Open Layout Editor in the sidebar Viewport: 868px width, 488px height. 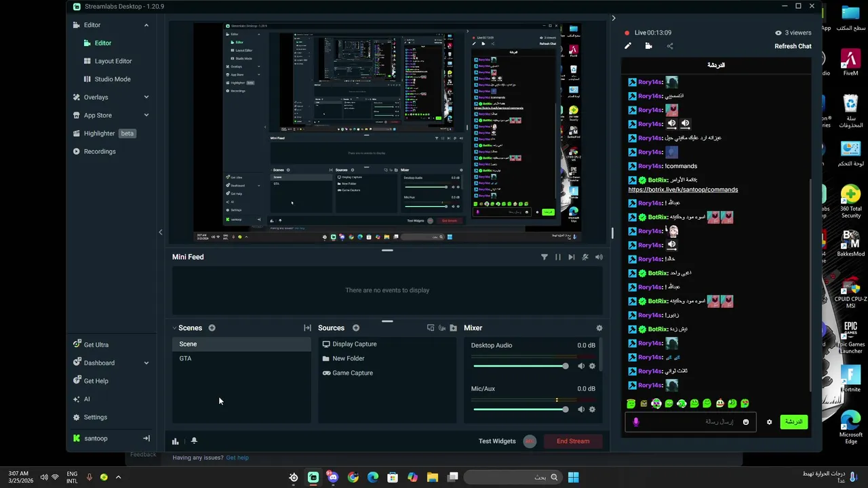pyautogui.click(x=113, y=61)
